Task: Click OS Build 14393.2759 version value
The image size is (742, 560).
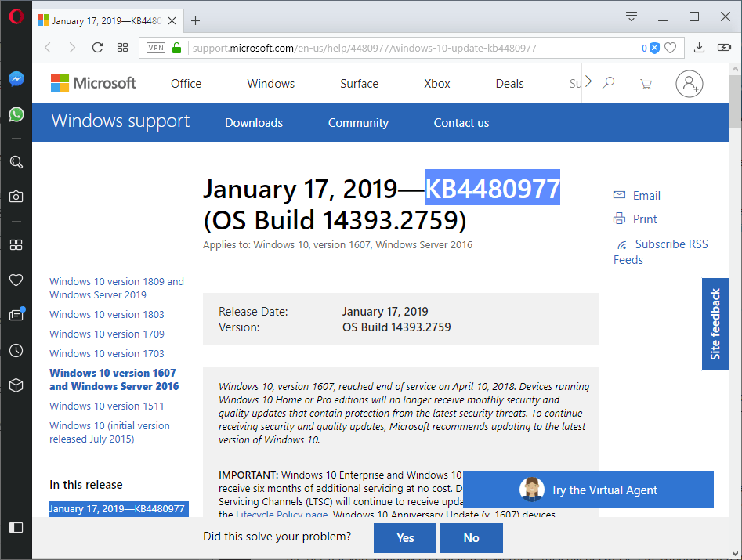Action: [x=396, y=327]
